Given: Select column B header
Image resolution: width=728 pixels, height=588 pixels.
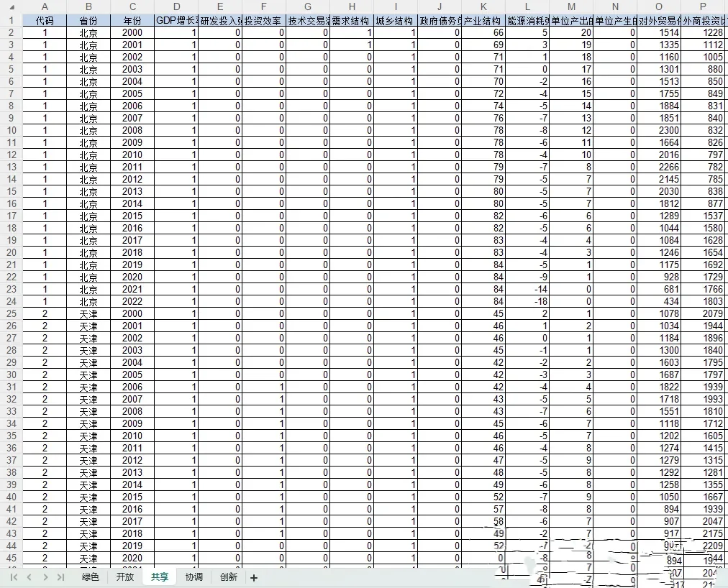Looking at the screenshot, I should pos(88,7).
